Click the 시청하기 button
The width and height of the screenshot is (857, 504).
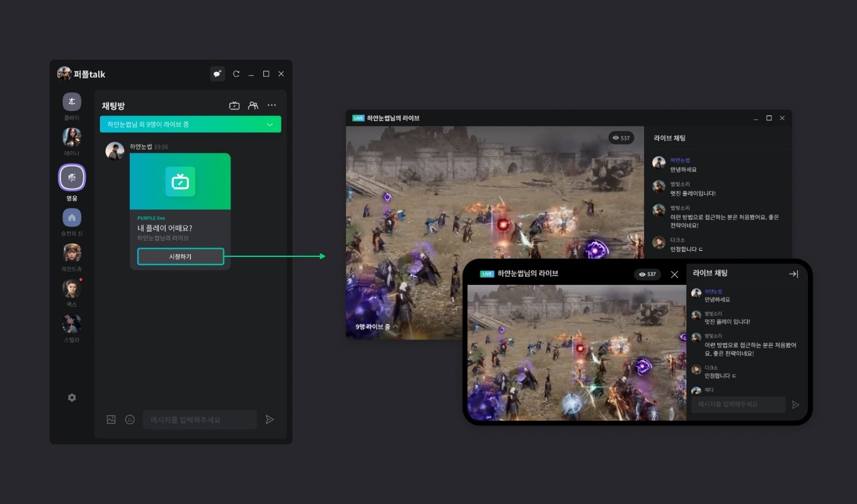180,256
